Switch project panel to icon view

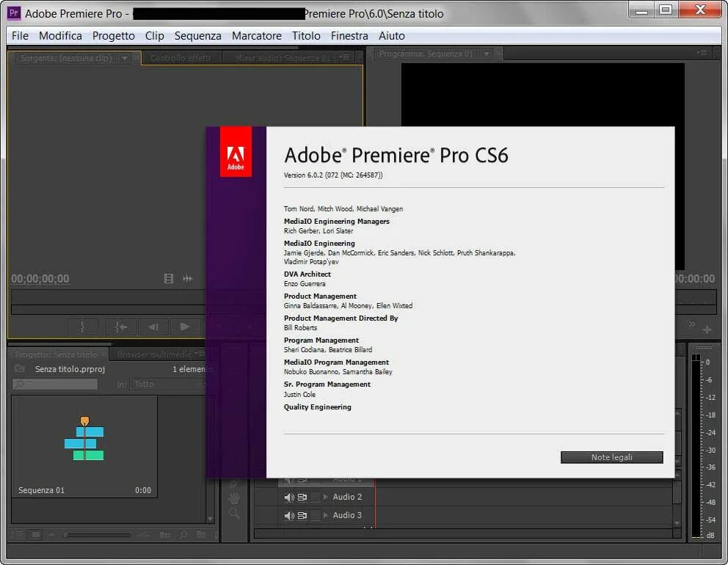click(x=35, y=535)
